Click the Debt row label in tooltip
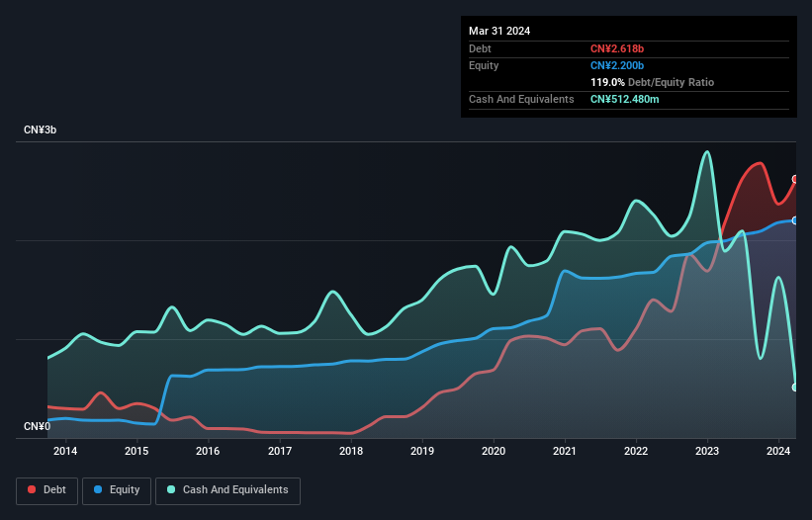The width and height of the screenshot is (812, 520). pos(480,48)
